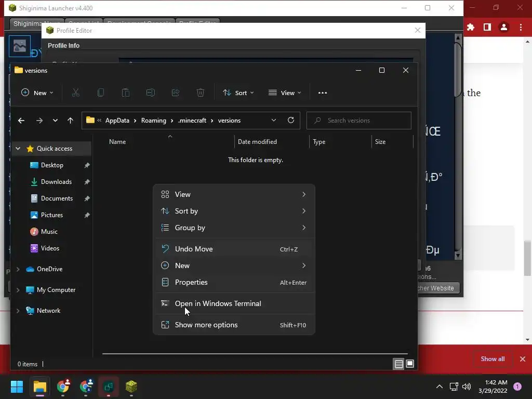
Task: Open the notification badge in the tray
Action: [x=517, y=387]
